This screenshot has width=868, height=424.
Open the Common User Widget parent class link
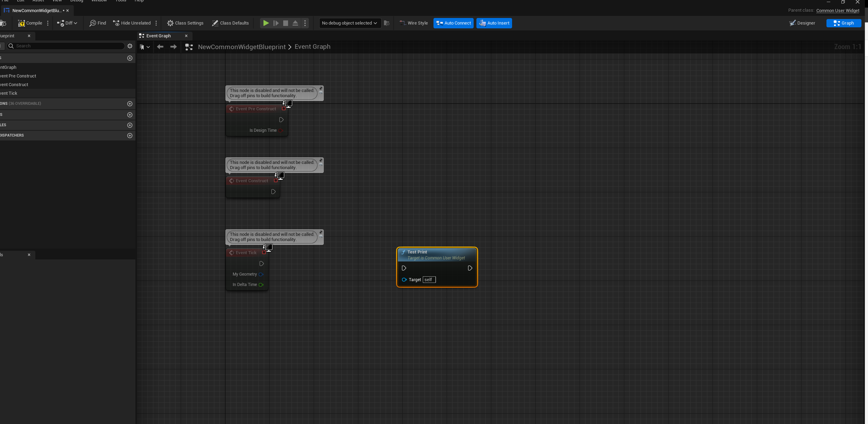pos(837,10)
